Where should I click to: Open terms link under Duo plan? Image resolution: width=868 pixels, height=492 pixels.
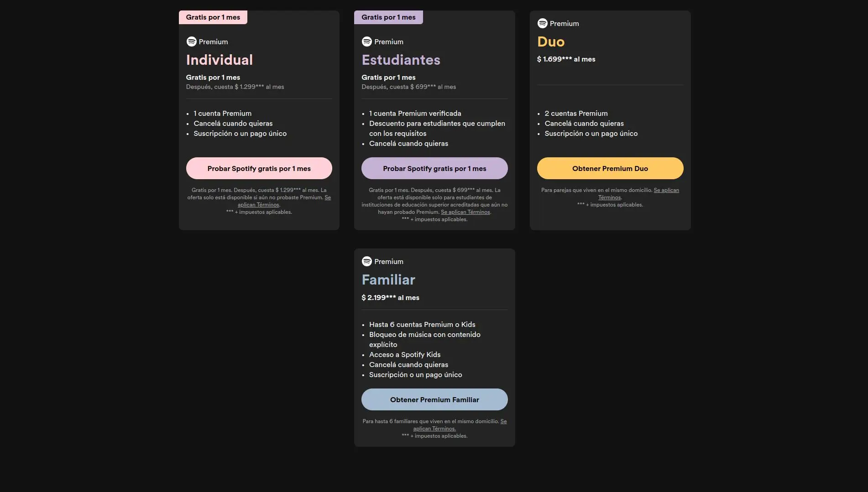(610, 197)
